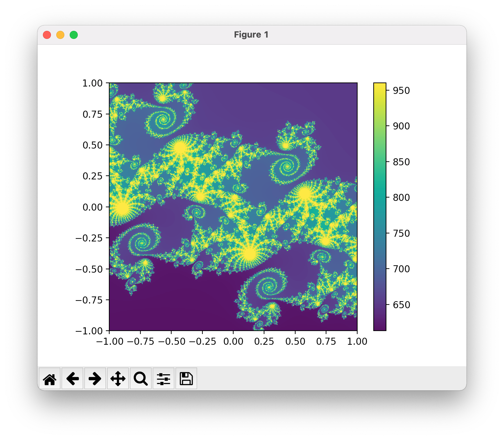
Task: Click the y-axis tick label −0.75
Action: click(89, 300)
